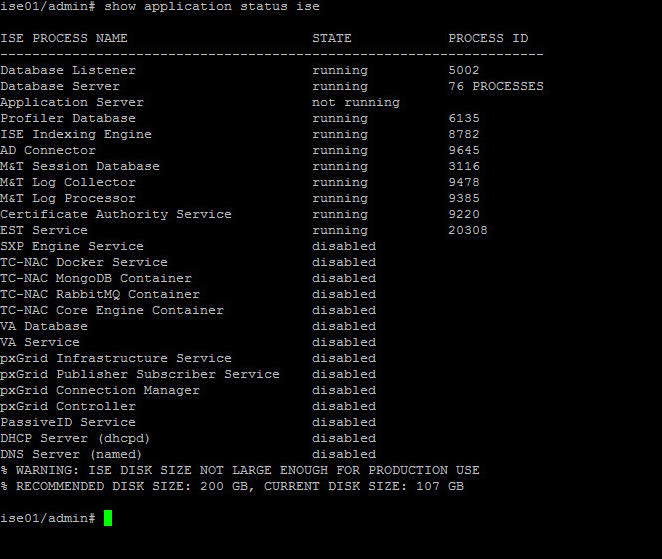Screen dimensions: 662x559
Task: Click the '76 PROCESSES' value
Action: point(496,86)
